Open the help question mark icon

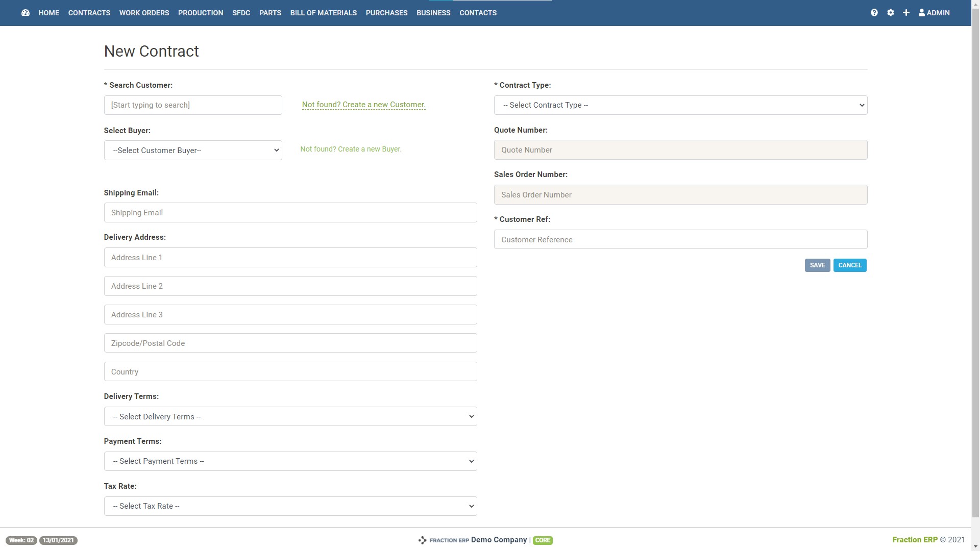[x=874, y=13]
